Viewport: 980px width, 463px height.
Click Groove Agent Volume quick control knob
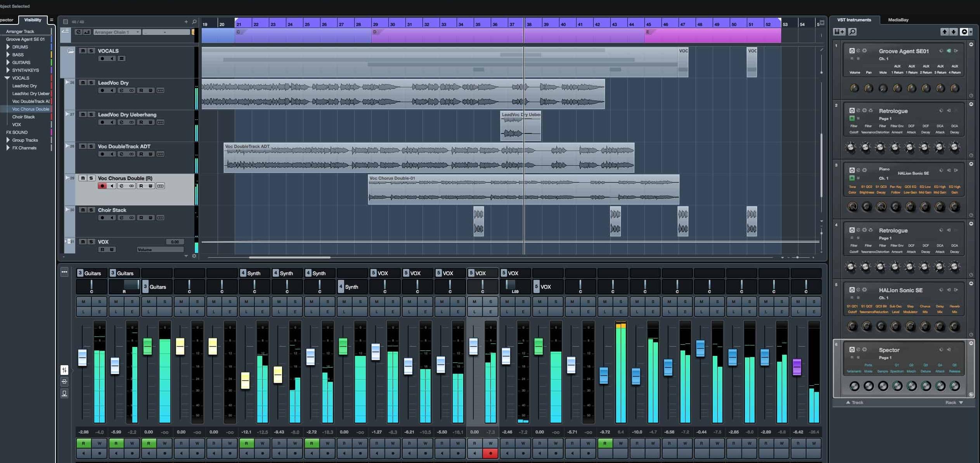coord(854,88)
